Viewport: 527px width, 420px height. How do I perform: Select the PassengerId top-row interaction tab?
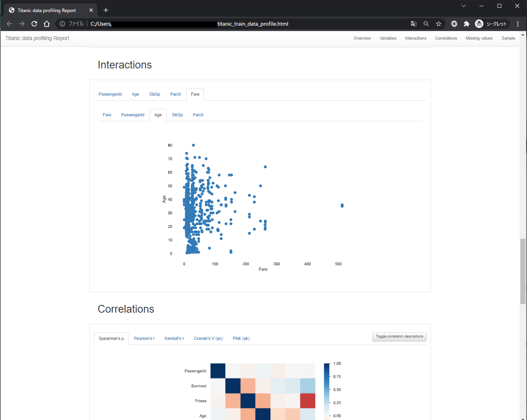coord(110,94)
